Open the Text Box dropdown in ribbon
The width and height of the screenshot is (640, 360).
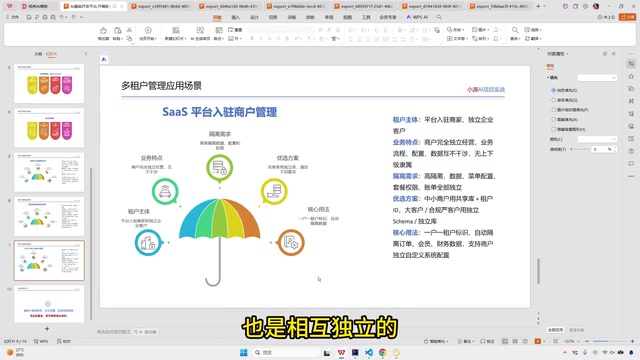(x=457, y=38)
